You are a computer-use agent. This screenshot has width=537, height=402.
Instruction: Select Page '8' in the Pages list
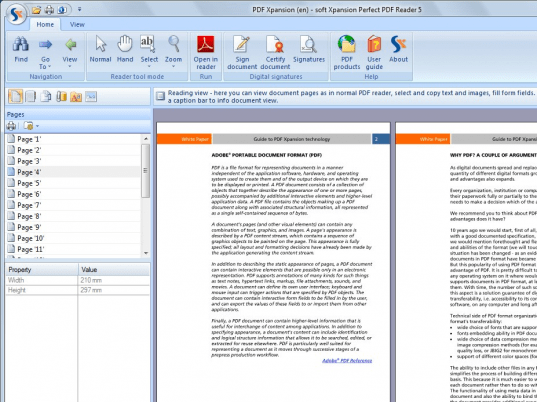[74, 216]
